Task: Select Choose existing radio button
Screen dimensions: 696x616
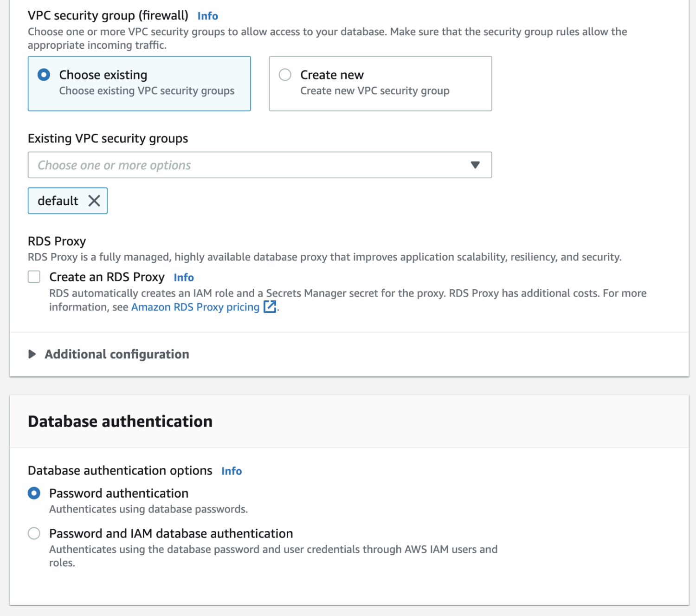Action: pos(44,75)
